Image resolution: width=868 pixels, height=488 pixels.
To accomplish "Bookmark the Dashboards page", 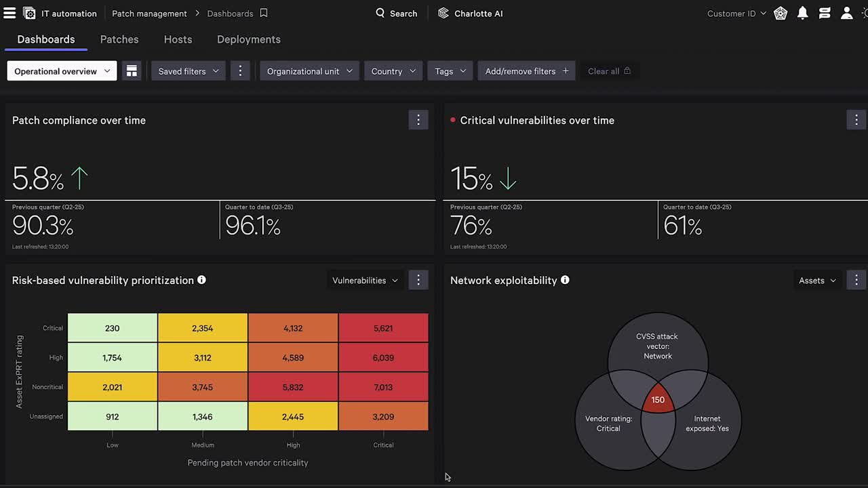I will [264, 14].
